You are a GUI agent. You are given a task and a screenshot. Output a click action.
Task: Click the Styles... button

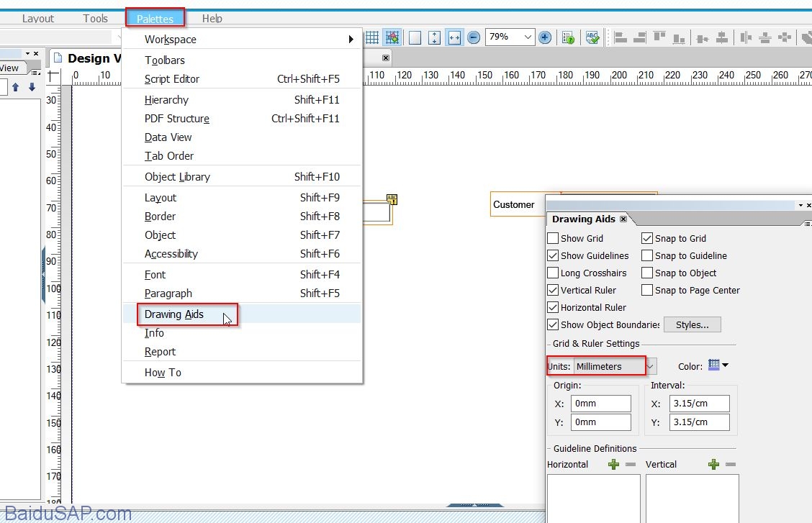point(692,325)
